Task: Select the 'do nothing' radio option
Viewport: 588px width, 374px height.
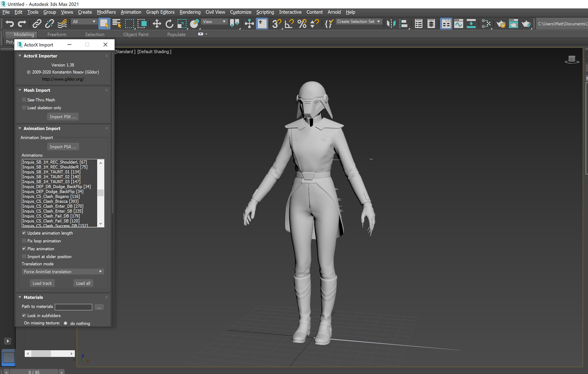Action: pyautogui.click(x=65, y=323)
